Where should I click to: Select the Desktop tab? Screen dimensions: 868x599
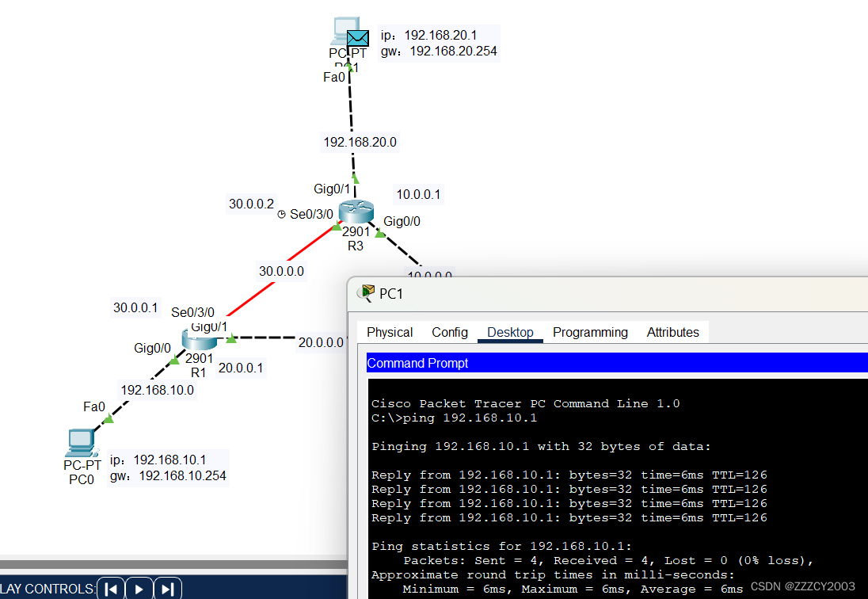(x=510, y=332)
